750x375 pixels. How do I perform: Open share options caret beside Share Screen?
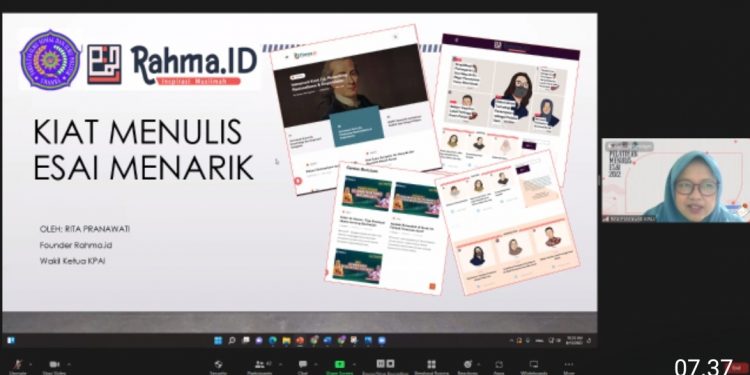[355, 364]
